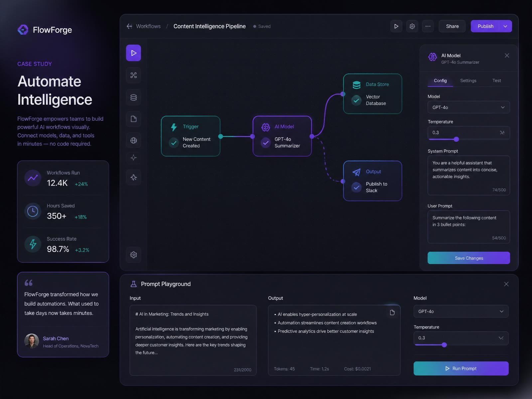Switch to the Test tab
The width and height of the screenshot is (532, 399).
coord(496,80)
